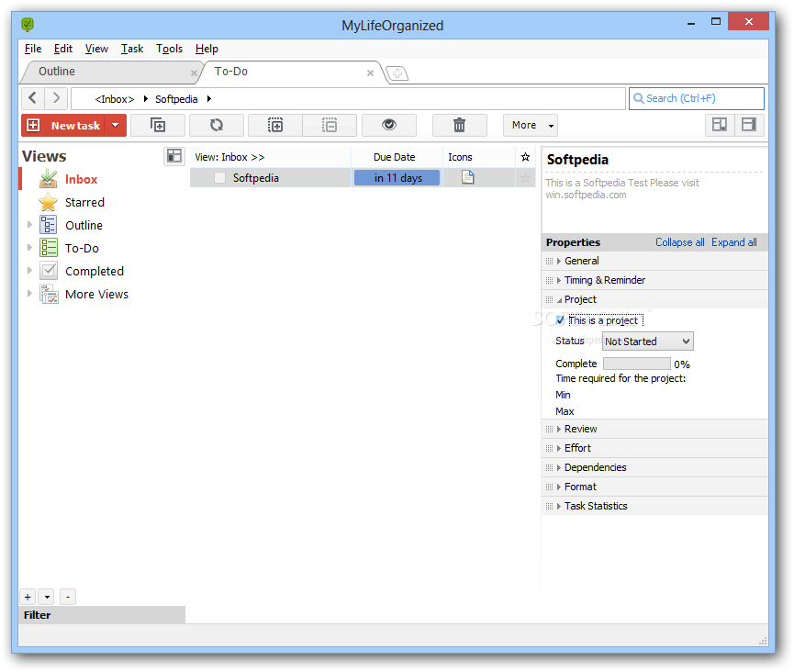
Task: Open dropdown arrow beside plus button
Action: coord(47,597)
